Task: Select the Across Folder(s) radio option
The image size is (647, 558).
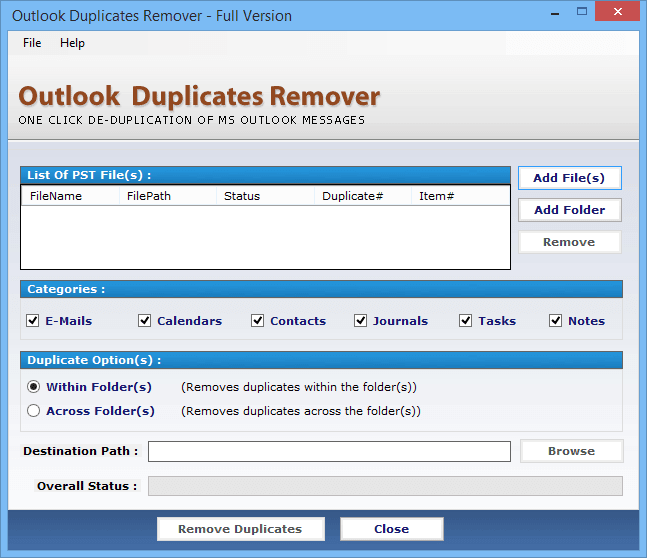Action: pos(33,411)
